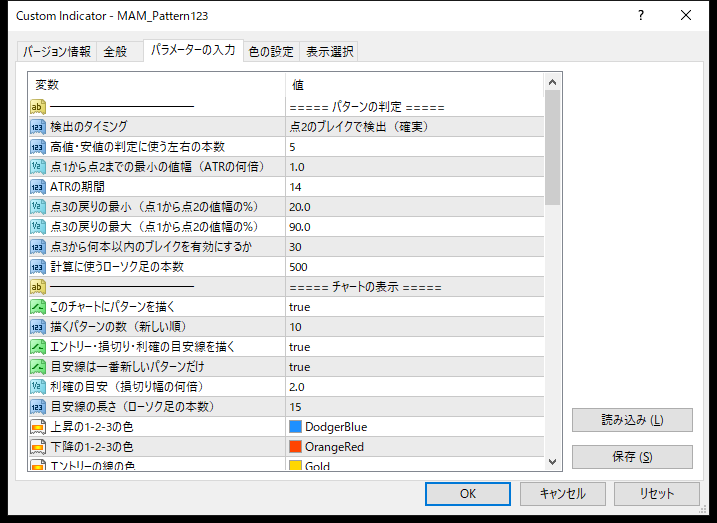Image resolution: width=717 pixels, height=523 pixels.
Task: Click string icon beside チャートの表示 separator row
Action: (x=38, y=287)
